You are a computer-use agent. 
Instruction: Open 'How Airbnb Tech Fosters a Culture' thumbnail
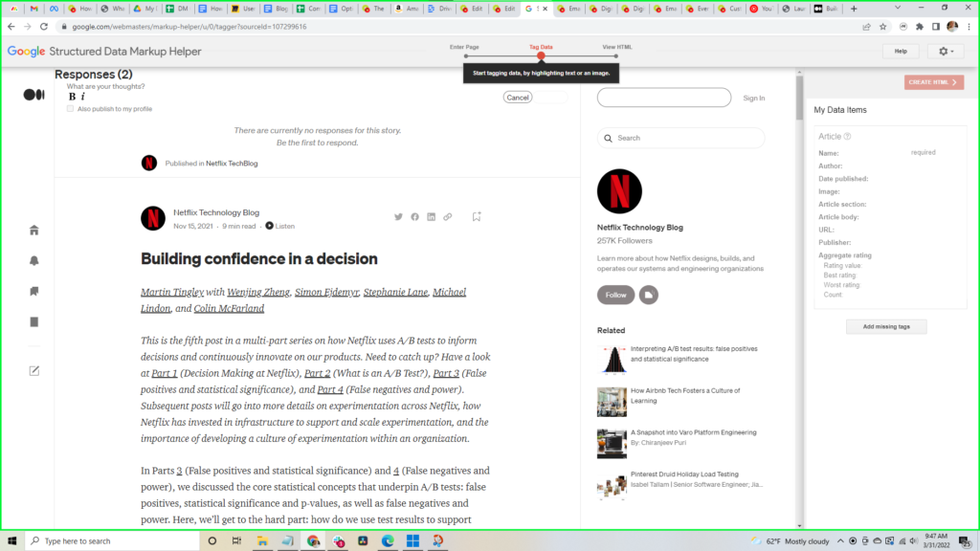point(612,402)
